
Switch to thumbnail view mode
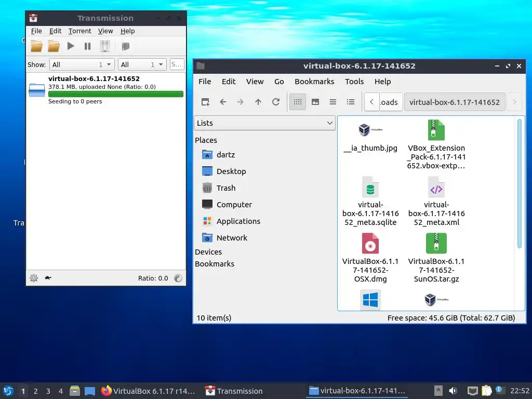click(315, 102)
